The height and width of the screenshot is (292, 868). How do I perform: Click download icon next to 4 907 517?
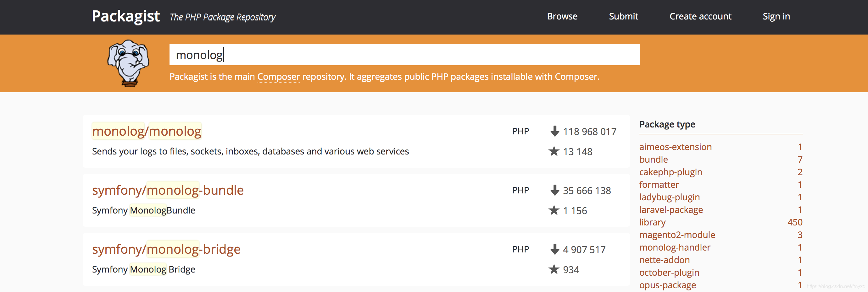(555, 249)
